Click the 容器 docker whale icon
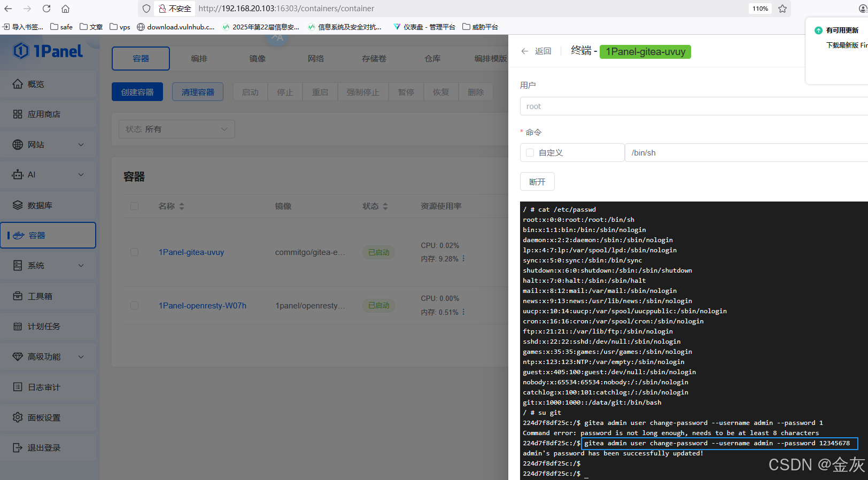This screenshot has width=868, height=480. 19,235
